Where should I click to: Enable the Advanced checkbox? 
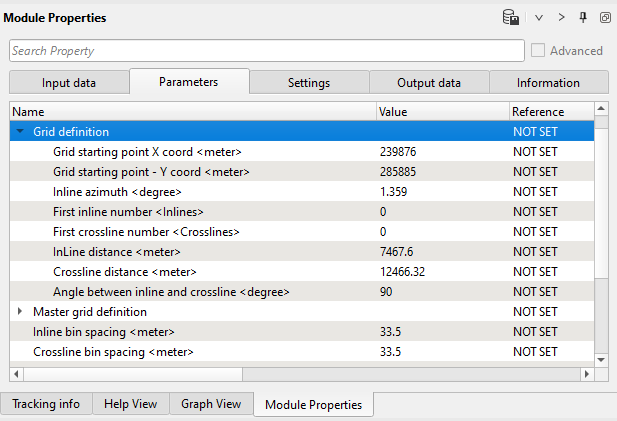(x=539, y=50)
